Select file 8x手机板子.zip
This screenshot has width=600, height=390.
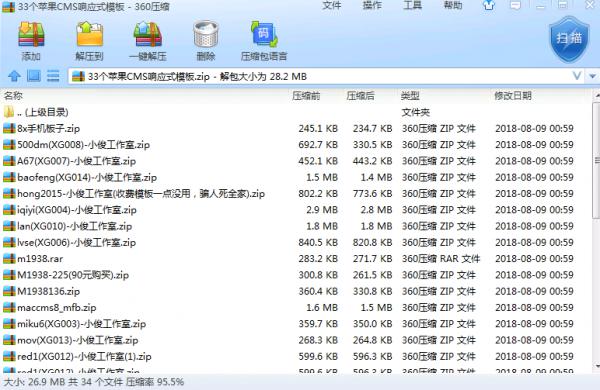pyautogui.click(x=297, y=129)
